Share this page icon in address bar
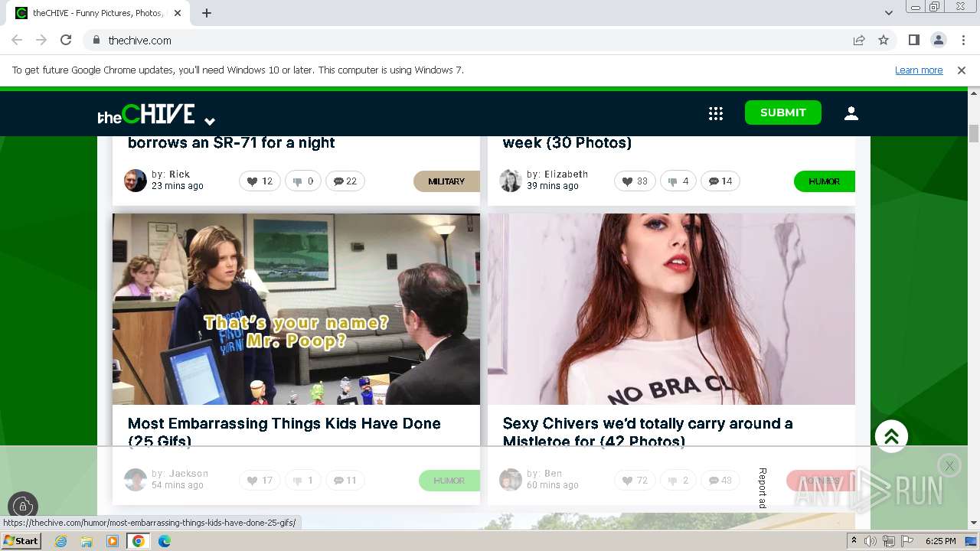Screen dimensions: 980x551 (859, 40)
